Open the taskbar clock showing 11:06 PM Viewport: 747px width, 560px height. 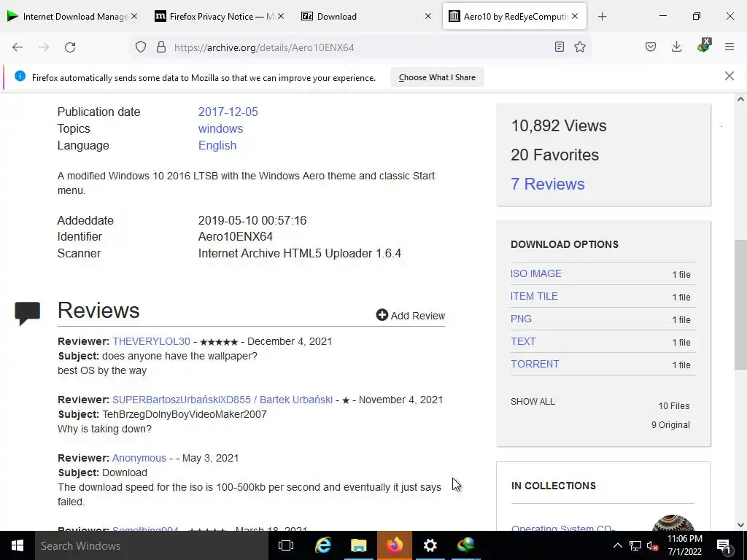[x=684, y=545]
